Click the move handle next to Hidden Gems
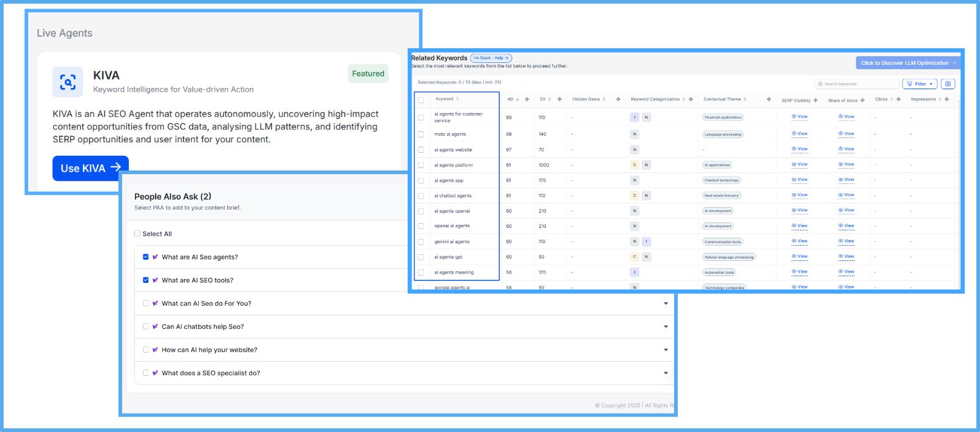The image size is (980, 432). (618, 99)
